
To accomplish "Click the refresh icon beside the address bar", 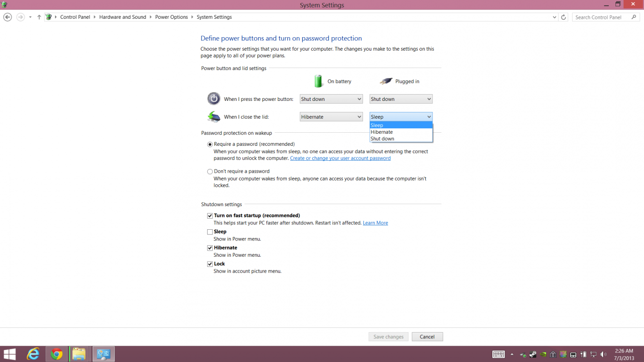I will pyautogui.click(x=563, y=17).
